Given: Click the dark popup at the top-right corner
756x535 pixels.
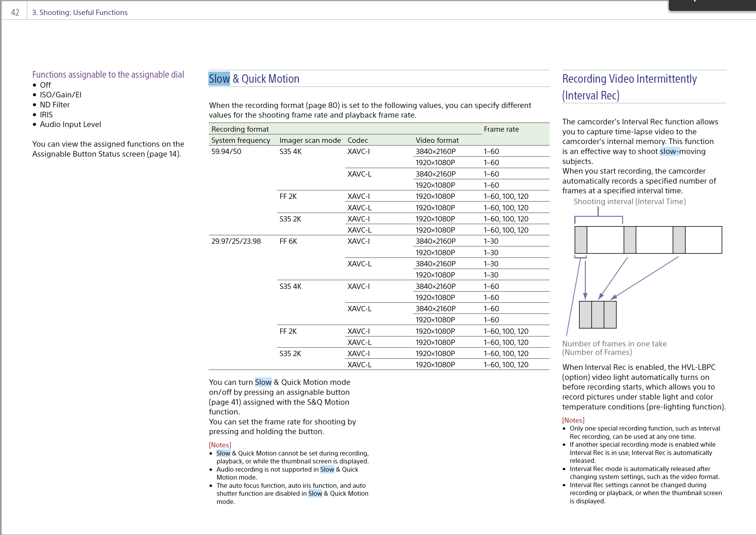Looking at the screenshot, I should tap(712, 5).
